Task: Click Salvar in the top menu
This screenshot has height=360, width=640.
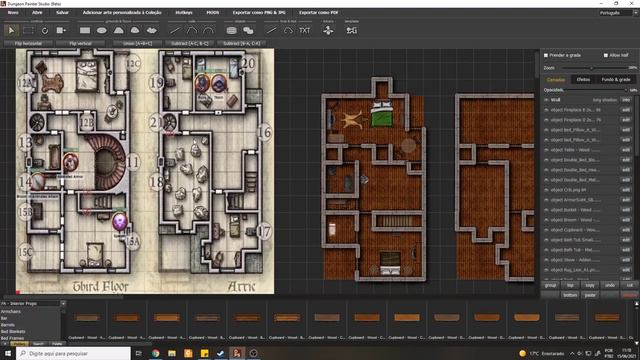Action: point(62,13)
